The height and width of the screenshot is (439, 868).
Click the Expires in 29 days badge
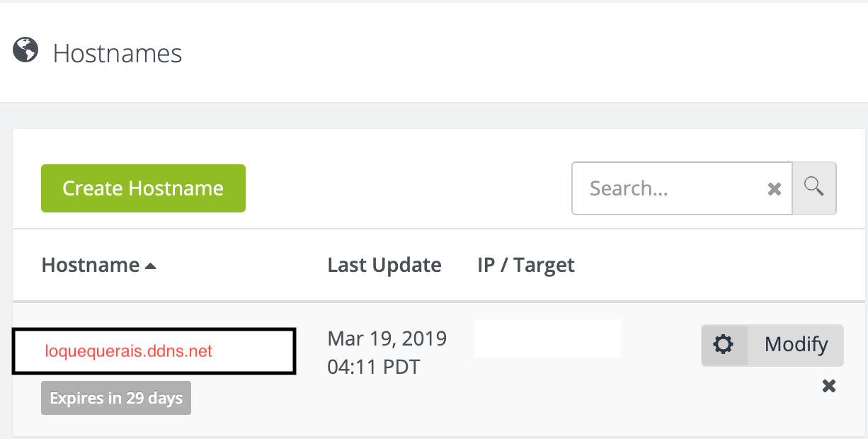click(x=116, y=398)
